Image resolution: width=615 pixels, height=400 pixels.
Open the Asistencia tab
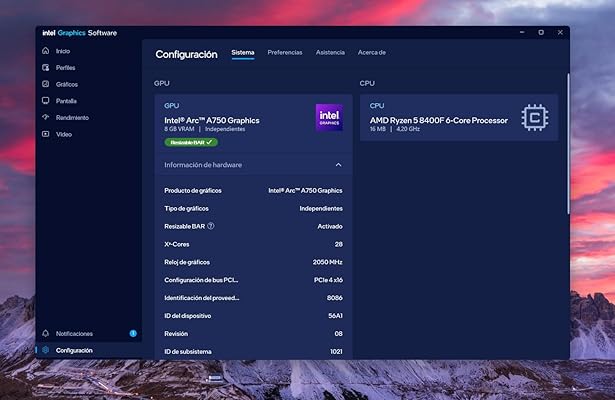(x=330, y=53)
